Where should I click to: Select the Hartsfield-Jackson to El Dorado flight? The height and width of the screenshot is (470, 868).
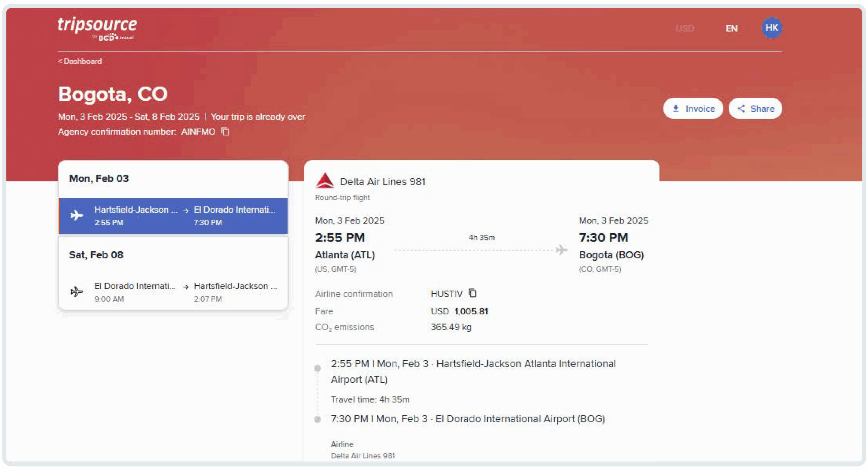tap(173, 216)
